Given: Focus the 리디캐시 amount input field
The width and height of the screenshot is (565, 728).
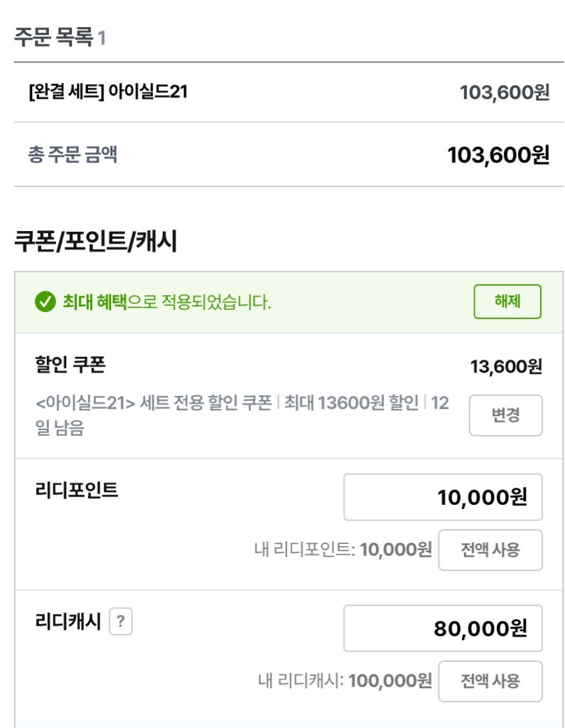Looking at the screenshot, I should click(x=443, y=628).
